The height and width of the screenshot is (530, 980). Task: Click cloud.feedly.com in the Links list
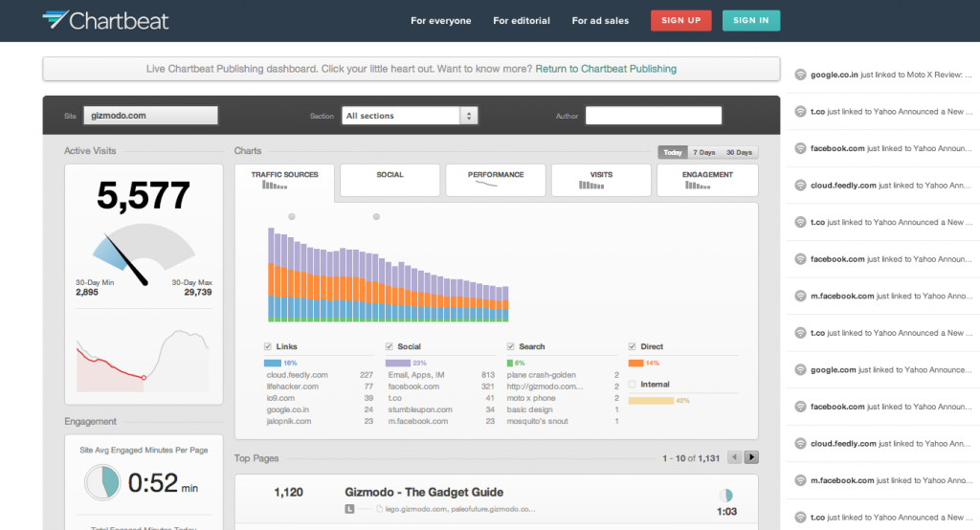click(297, 375)
